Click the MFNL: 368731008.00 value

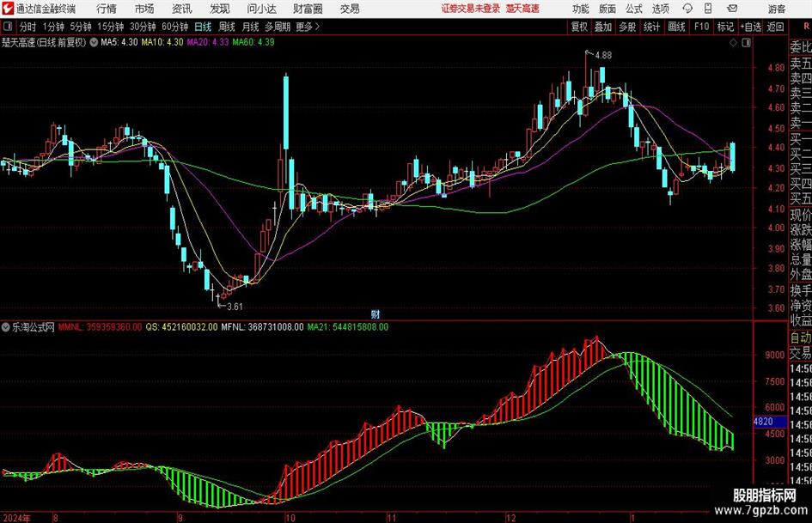point(263,327)
